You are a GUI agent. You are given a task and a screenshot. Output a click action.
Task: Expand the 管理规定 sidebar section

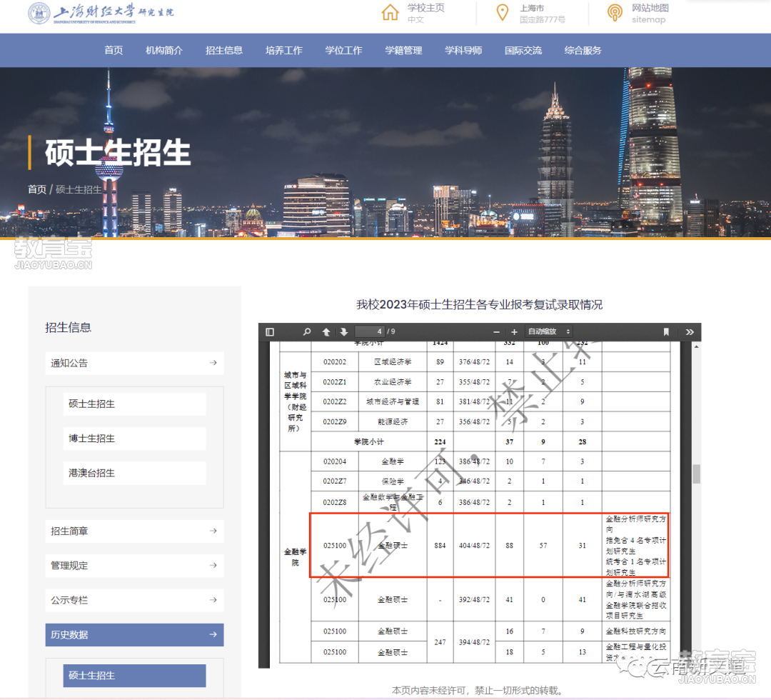[134, 566]
